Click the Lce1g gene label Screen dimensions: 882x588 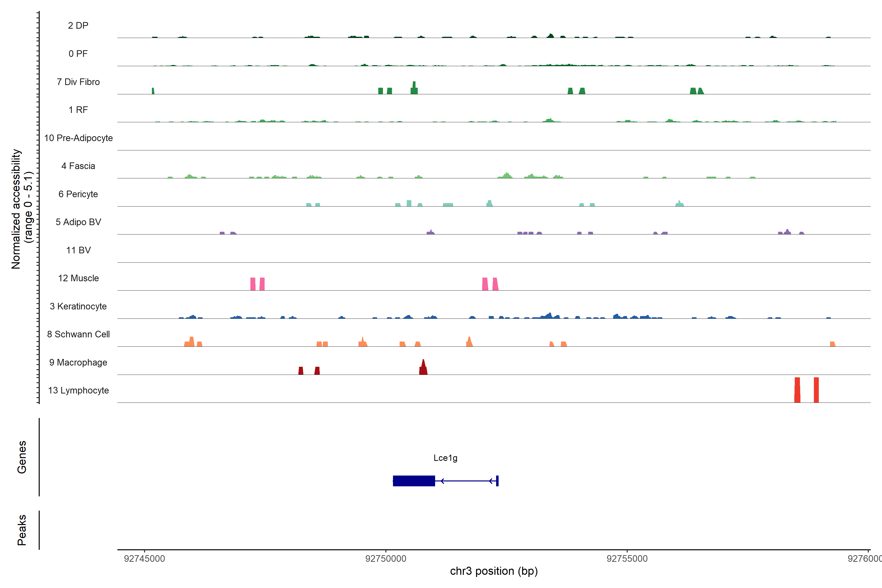[445, 458]
